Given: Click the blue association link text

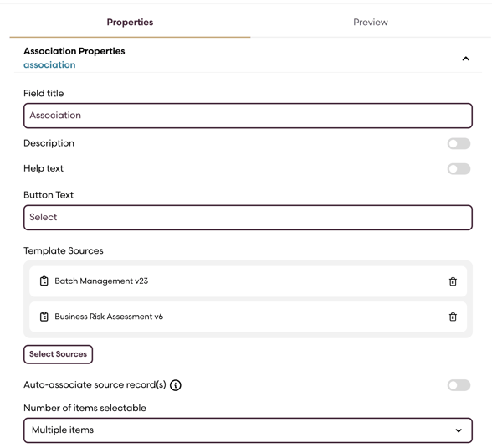Looking at the screenshot, I should click(x=49, y=65).
